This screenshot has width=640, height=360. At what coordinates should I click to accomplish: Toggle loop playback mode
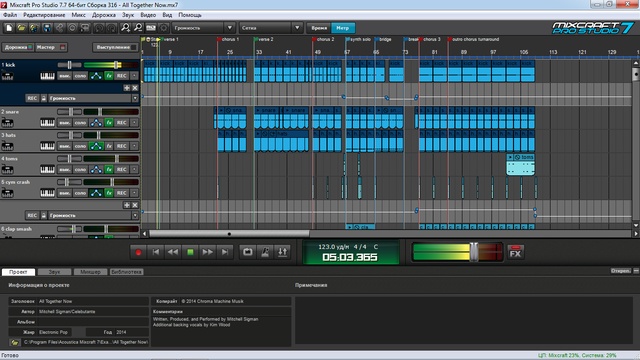(x=248, y=252)
